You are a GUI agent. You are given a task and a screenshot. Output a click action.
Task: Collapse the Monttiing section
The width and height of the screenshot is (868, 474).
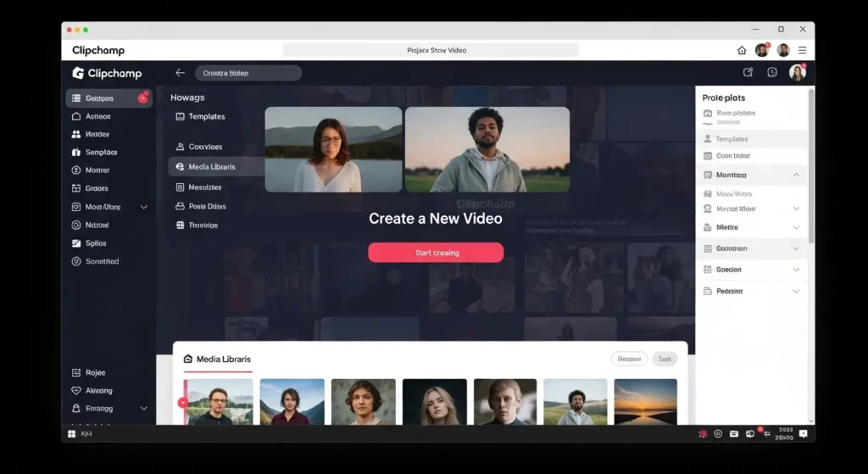pos(796,175)
